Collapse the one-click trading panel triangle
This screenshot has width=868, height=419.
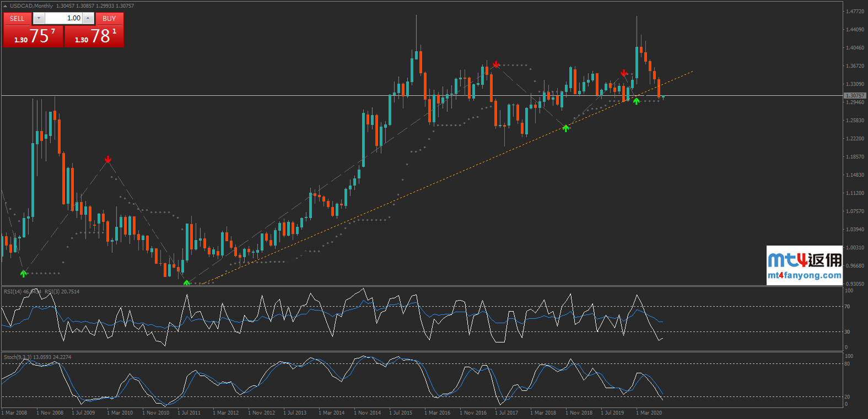tap(6, 6)
